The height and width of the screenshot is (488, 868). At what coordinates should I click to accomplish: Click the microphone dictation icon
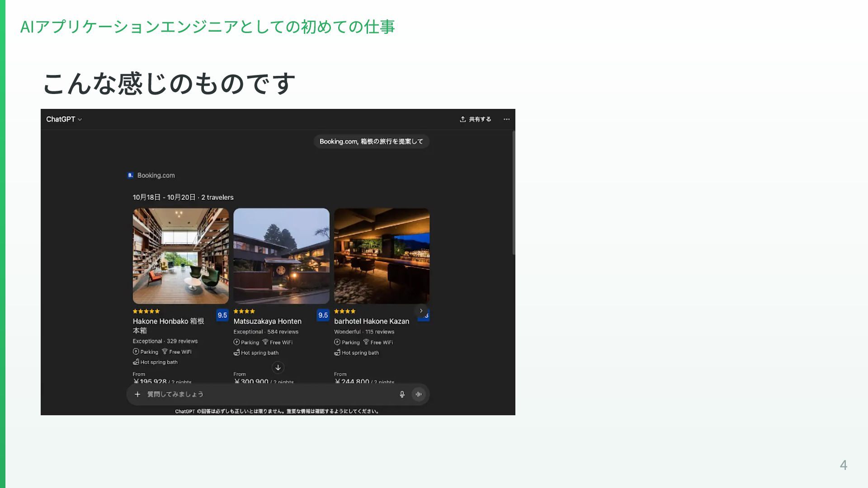[402, 394]
